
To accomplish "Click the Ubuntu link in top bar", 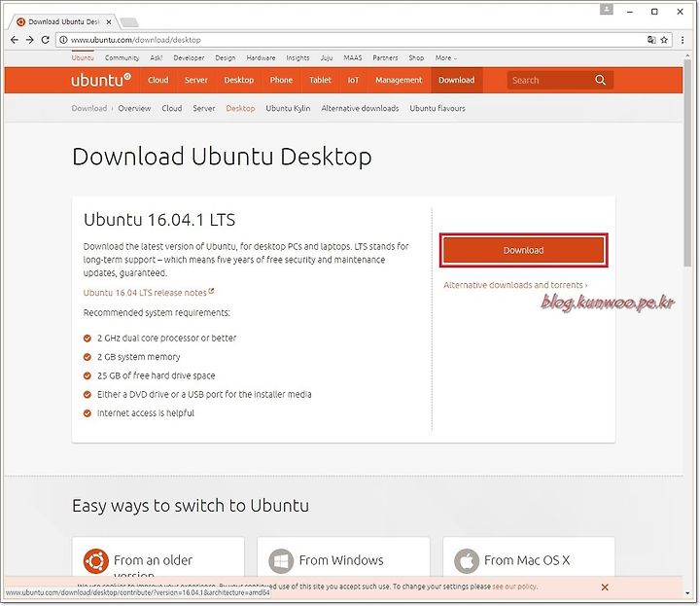I will 83,57.
